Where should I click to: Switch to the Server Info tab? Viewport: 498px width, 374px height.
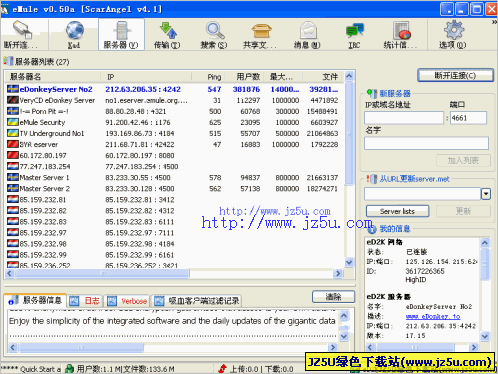35,300
